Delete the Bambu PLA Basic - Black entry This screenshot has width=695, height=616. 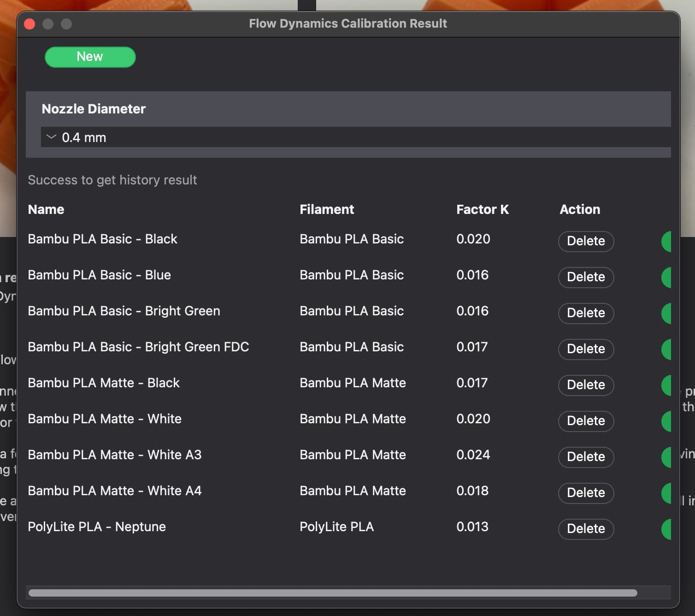[x=586, y=241]
